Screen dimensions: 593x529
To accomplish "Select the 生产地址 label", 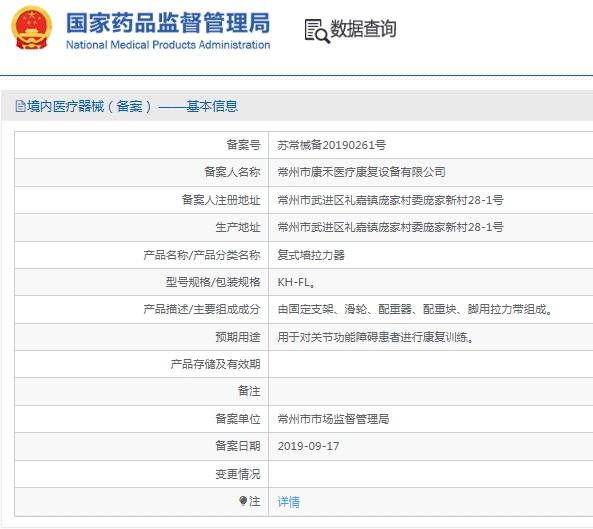I will coord(238,227).
